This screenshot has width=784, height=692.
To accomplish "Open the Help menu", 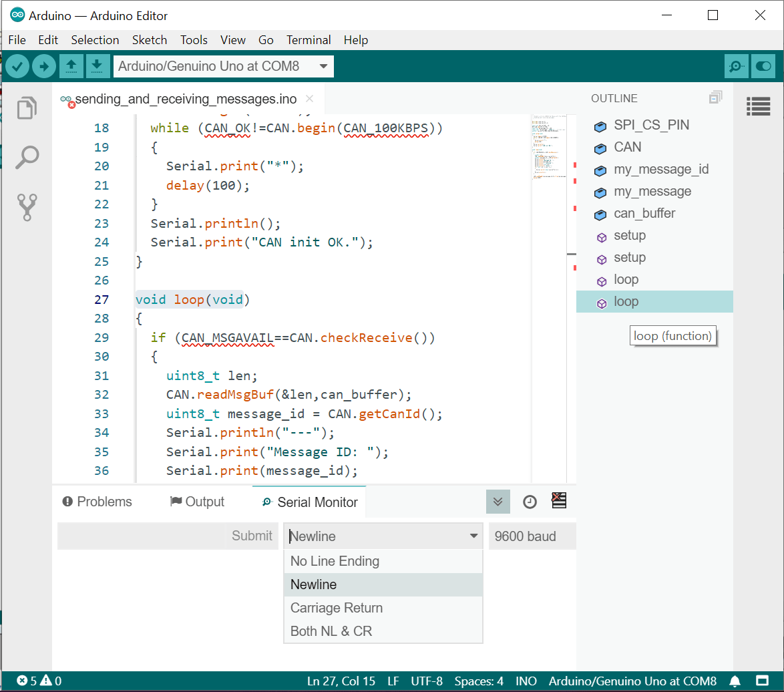I will pyautogui.click(x=356, y=40).
